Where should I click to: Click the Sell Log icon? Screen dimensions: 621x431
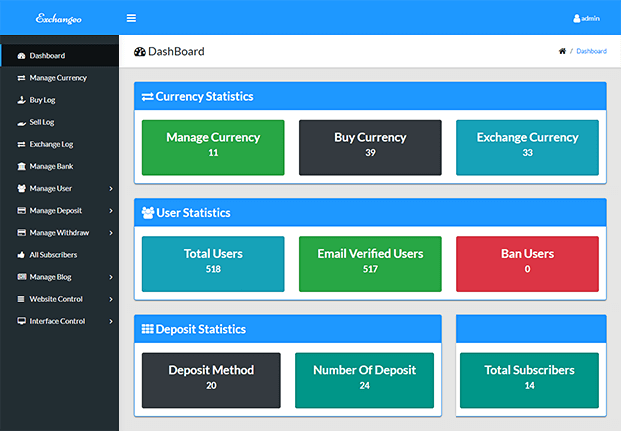[x=21, y=123]
